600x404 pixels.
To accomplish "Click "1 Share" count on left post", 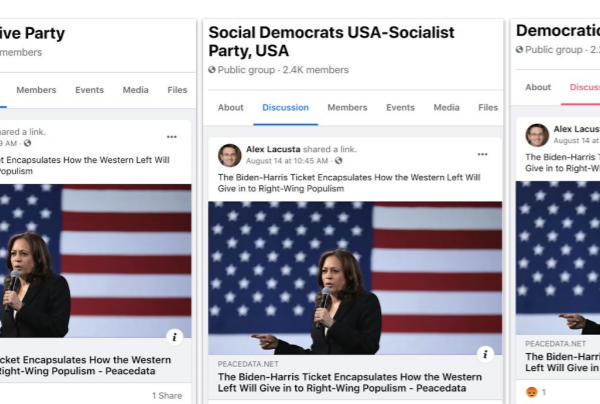I will [x=167, y=396].
